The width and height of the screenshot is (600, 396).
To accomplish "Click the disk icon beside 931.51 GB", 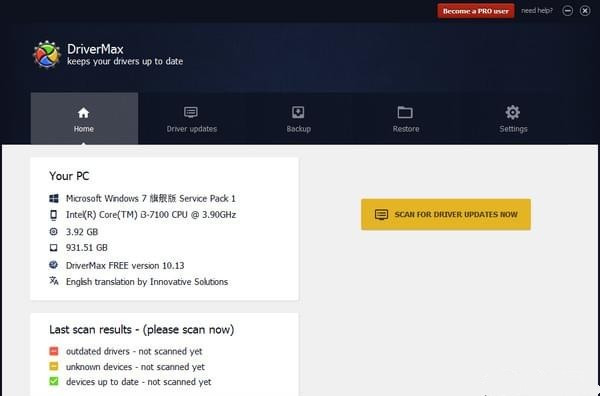I will 54,248.
